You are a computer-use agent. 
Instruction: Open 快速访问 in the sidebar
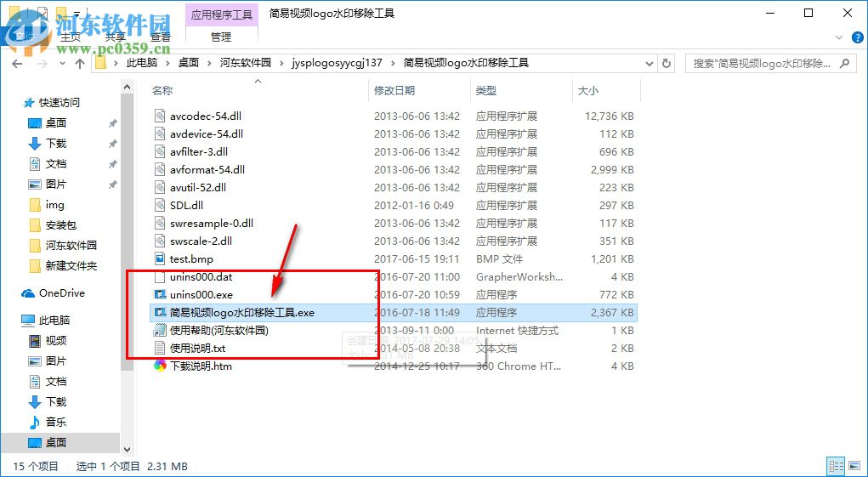click(x=51, y=102)
